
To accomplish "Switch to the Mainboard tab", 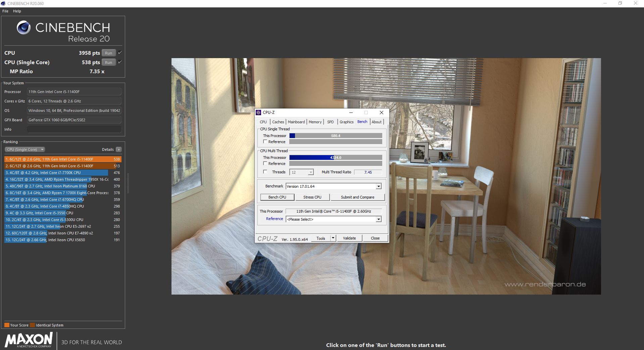I will tap(296, 122).
